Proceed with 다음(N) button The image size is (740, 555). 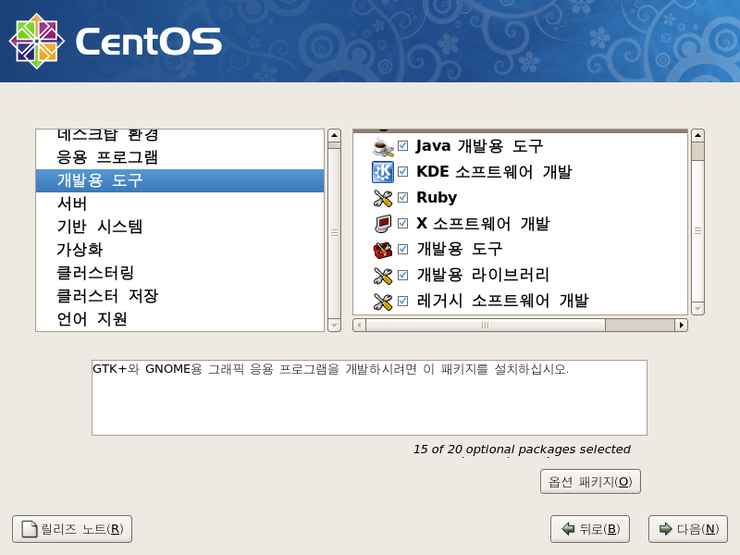(688, 529)
